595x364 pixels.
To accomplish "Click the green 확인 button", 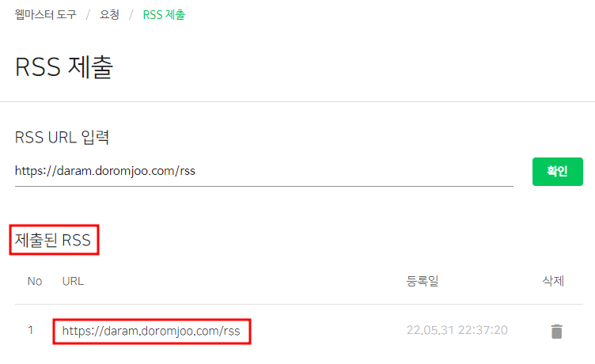I will 558,172.
